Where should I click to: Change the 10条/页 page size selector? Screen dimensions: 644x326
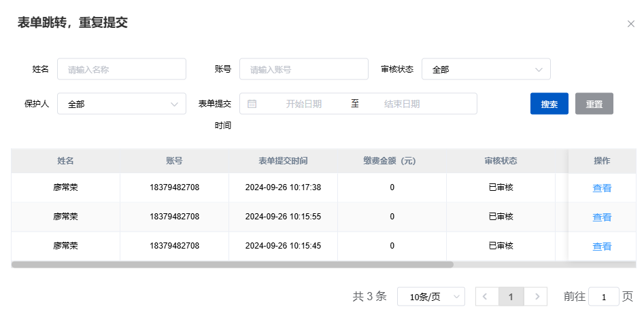430,297
